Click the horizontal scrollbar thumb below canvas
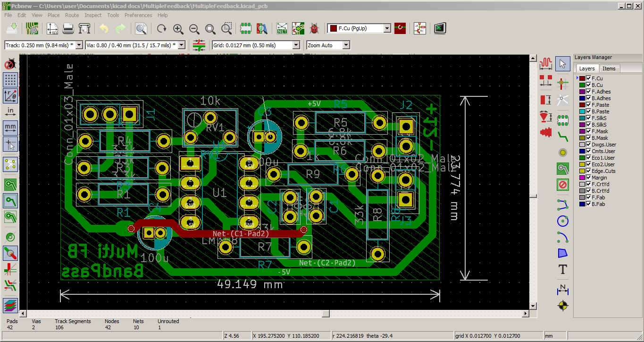644x342 pixels. point(326,314)
